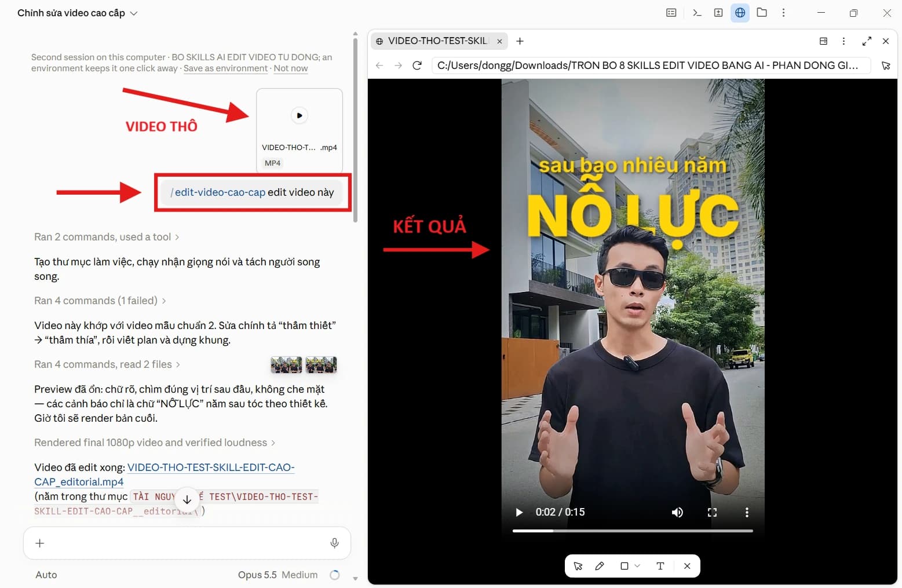The width and height of the screenshot is (902, 588).
Task: Click the add-panel icon next to terminal
Action: tap(718, 13)
